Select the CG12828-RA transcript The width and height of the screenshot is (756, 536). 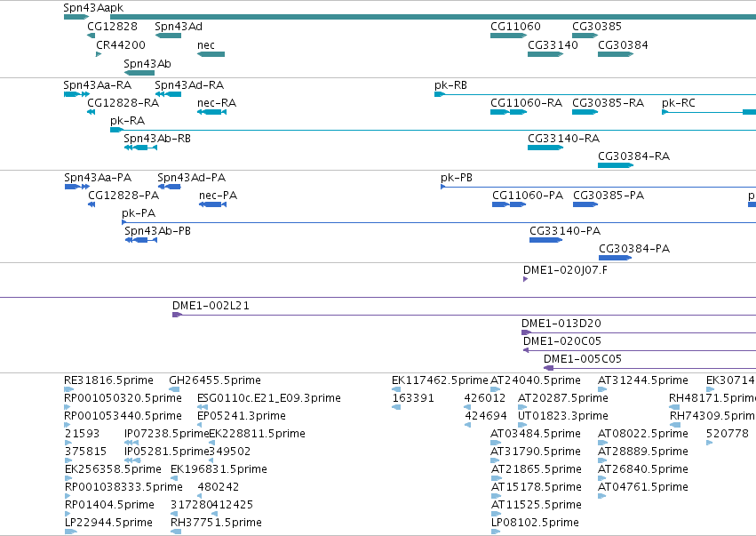(92, 112)
